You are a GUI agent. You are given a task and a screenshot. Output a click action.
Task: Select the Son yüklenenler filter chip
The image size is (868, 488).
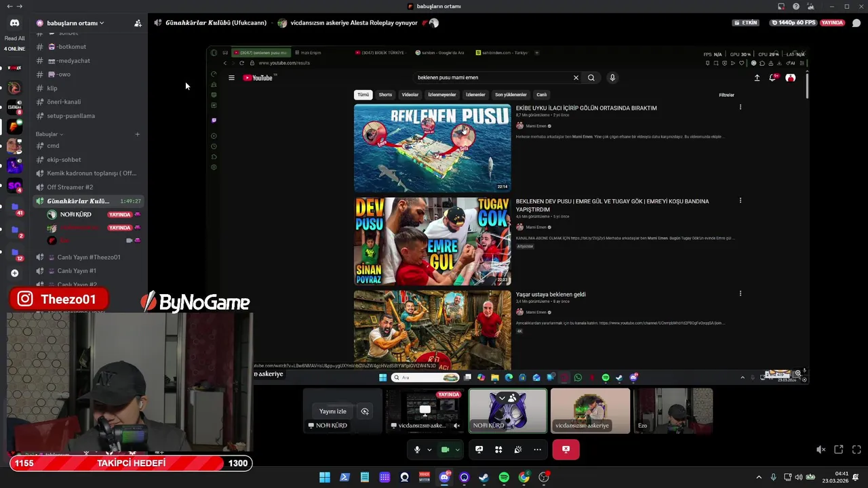(511, 95)
